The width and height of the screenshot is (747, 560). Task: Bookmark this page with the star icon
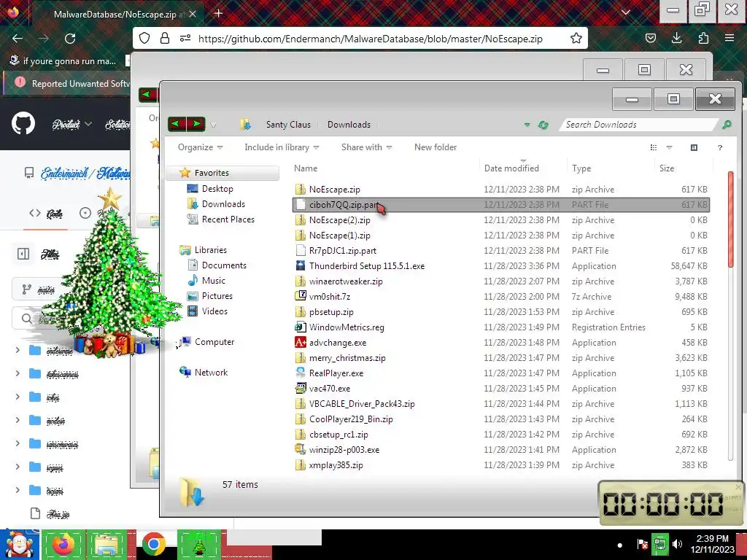(576, 38)
